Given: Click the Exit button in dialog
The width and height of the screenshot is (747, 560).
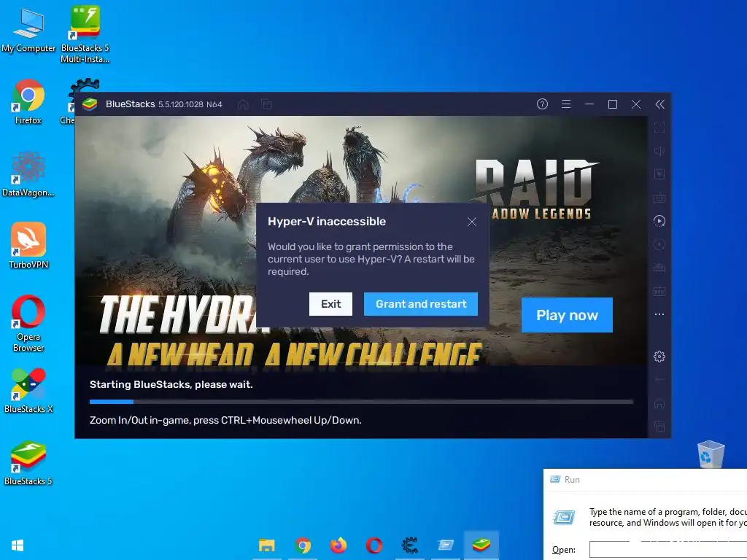Looking at the screenshot, I should point(330,304).
